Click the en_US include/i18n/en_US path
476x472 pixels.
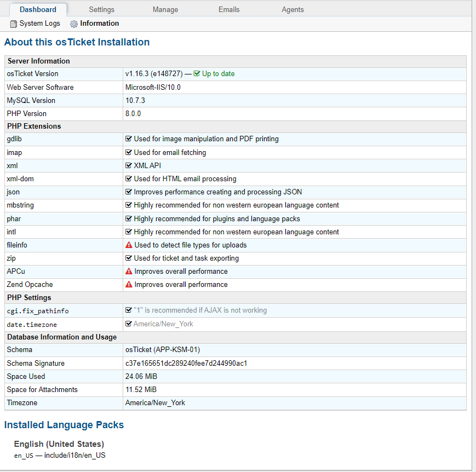pyautogui.click(x=60, y=456)
